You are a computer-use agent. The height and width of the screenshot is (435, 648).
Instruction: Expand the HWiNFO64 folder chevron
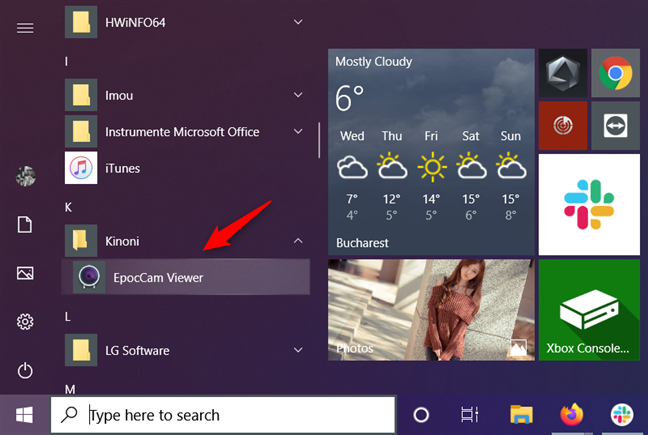click(x=298, y=22)
